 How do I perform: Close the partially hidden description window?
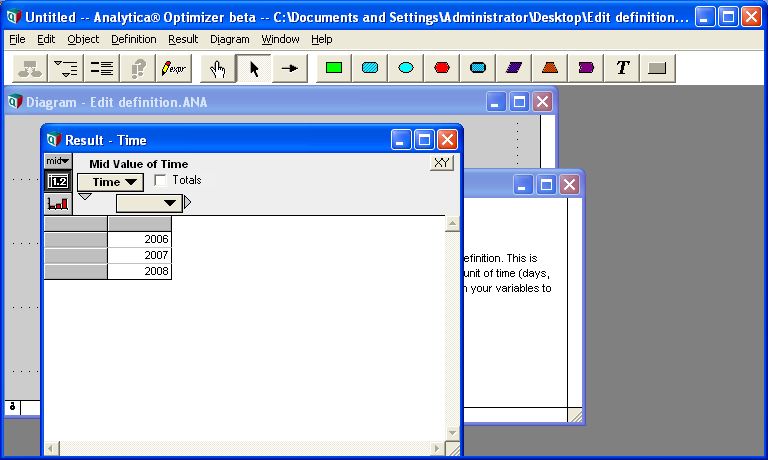569,185
